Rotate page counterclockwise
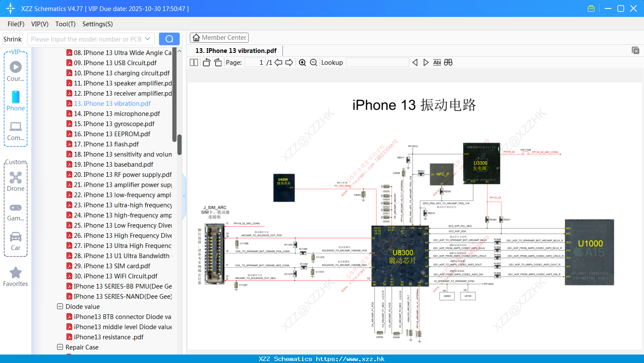Image resolution: width=644 pixels, height=363 pixels. 206,63
